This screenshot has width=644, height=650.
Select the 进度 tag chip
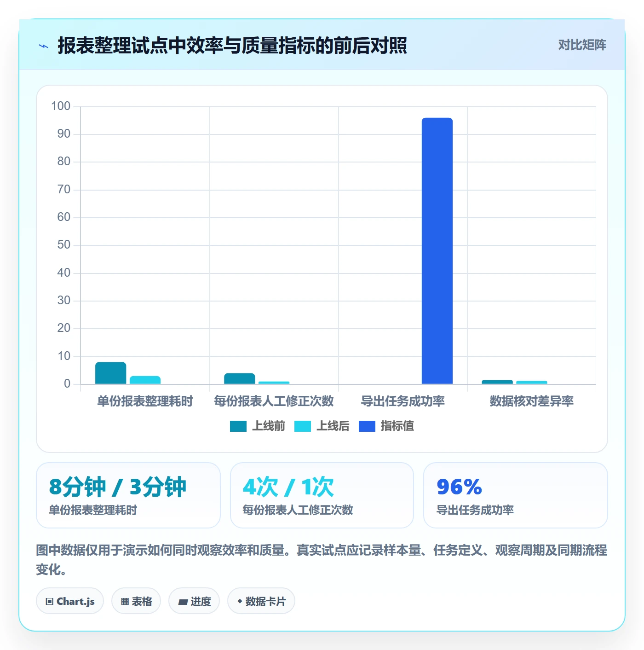point(194,601)
